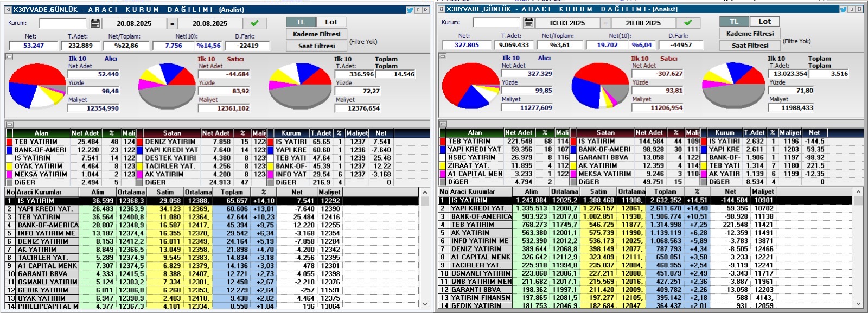Click D.Fark value -22419 in left window
Viewport: 868px width, 313px height.
point(248,46)
